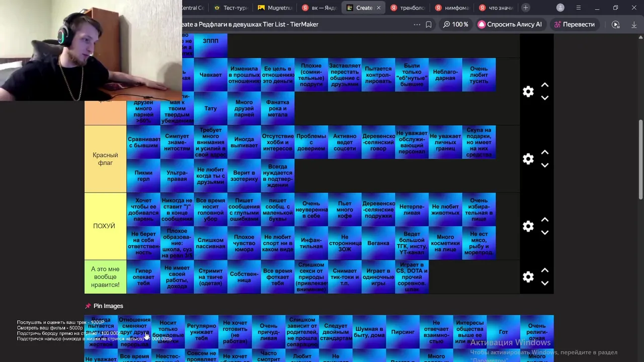644x362 pixels.
Task: Move 'А это мне вообще нравится!' row down
Action: coord(545,284)
